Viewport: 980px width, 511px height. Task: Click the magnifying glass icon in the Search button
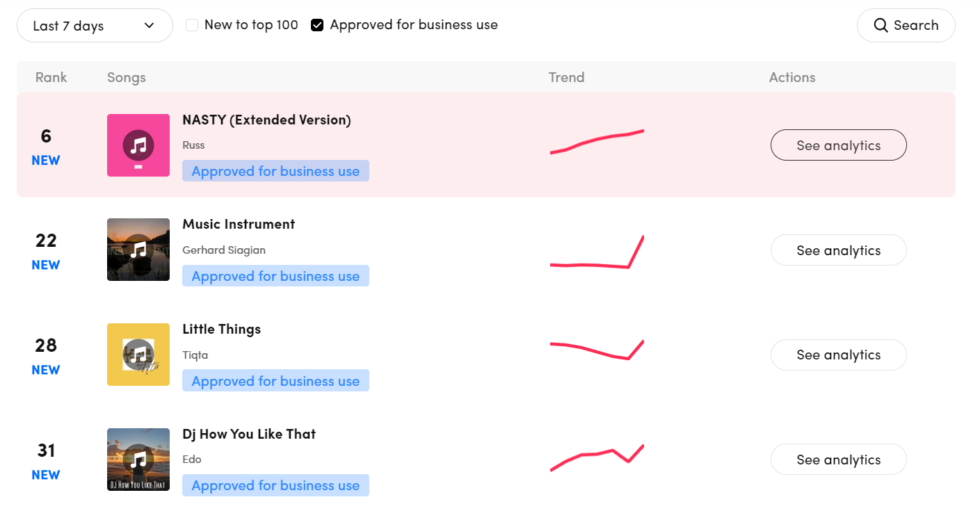881,24
